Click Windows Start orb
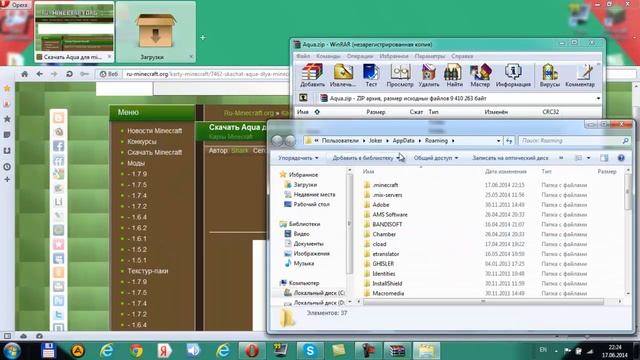The width and height of the screenshot is (640, 360). click(x=11, y=351)
